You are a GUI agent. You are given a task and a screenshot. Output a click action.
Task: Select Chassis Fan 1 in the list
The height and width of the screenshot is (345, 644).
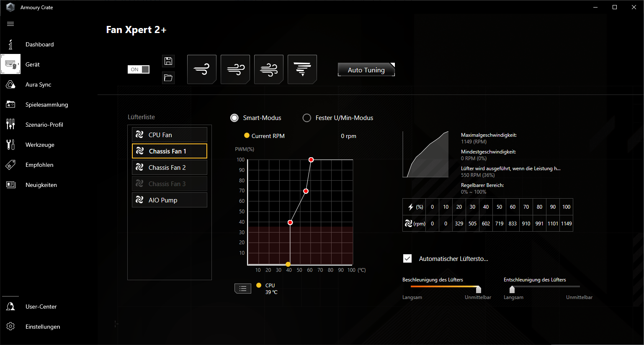[170, 151]
